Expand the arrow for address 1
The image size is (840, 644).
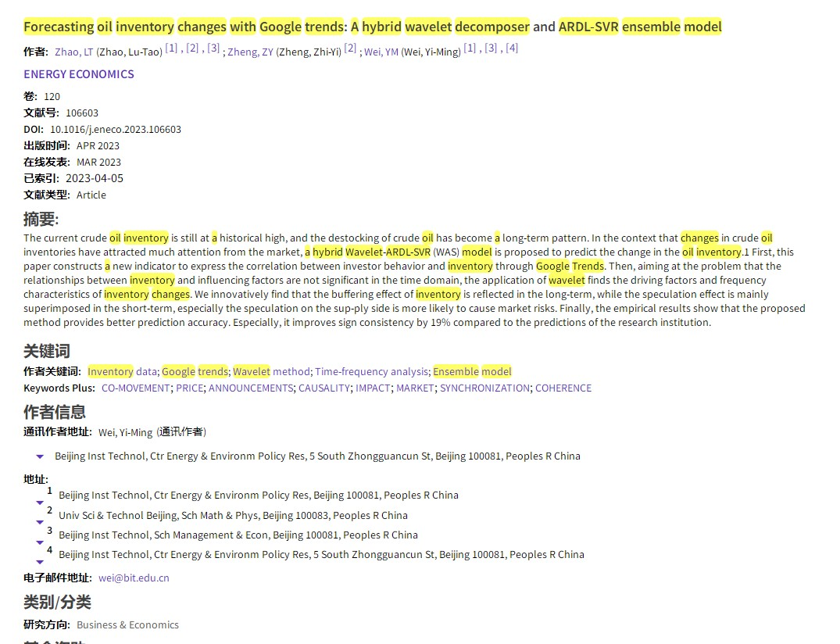[39, 503]
